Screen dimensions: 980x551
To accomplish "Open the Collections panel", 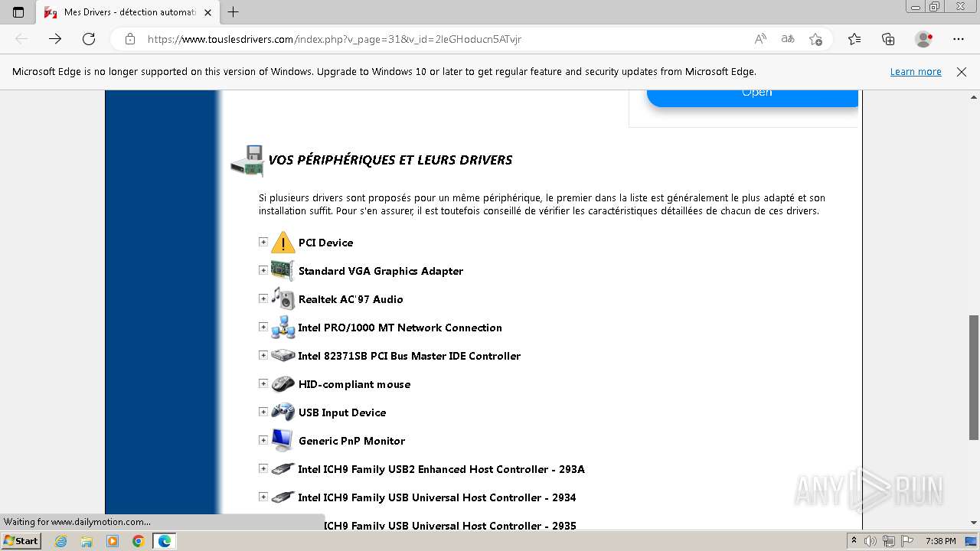I will pyautogui.click(x=888, y=39).
